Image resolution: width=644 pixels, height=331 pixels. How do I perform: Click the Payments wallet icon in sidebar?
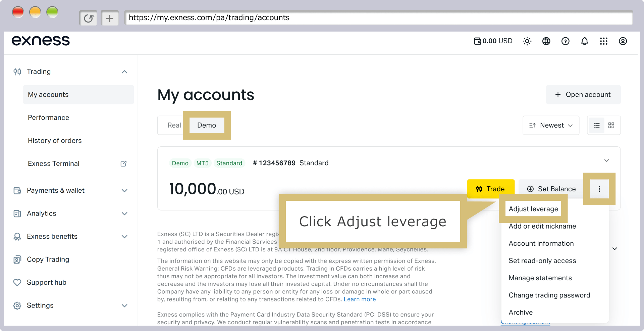click(x=17, y=191)
